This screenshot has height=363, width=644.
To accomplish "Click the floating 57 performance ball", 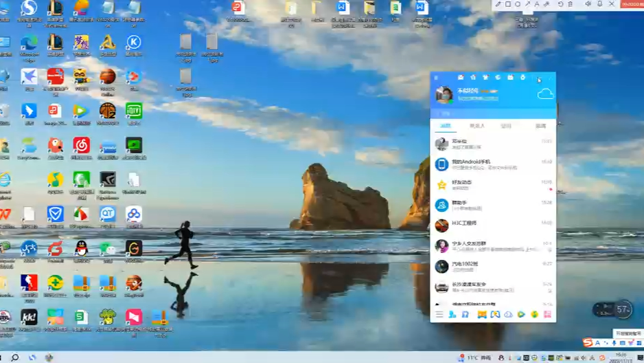I will 623,309.
